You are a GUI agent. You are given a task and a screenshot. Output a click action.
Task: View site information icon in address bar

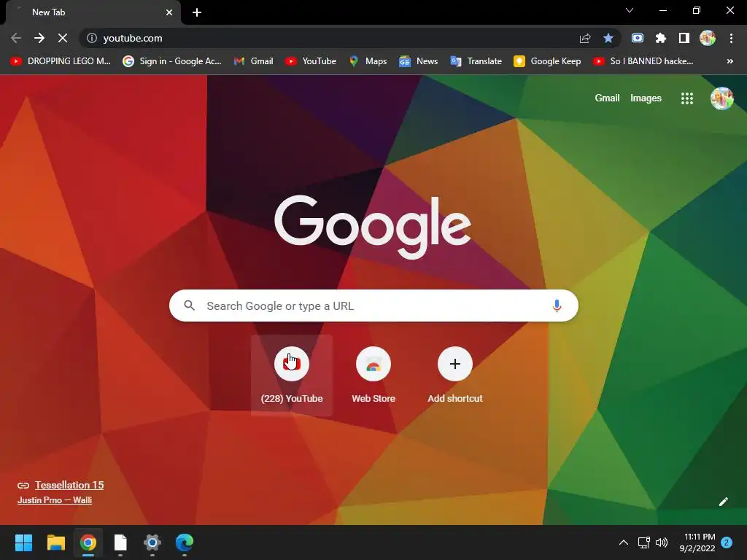point(92,38)
